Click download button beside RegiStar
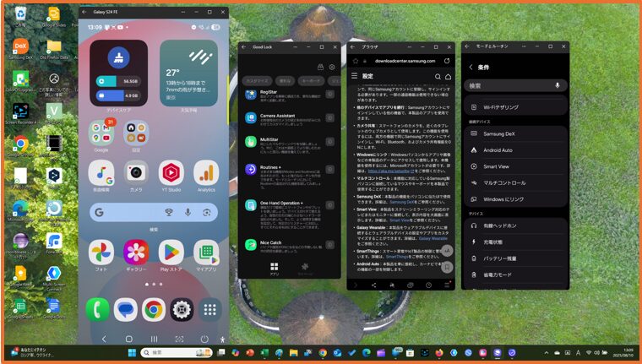This screenshot has height=364, width=642. click(x=330, y=95)
